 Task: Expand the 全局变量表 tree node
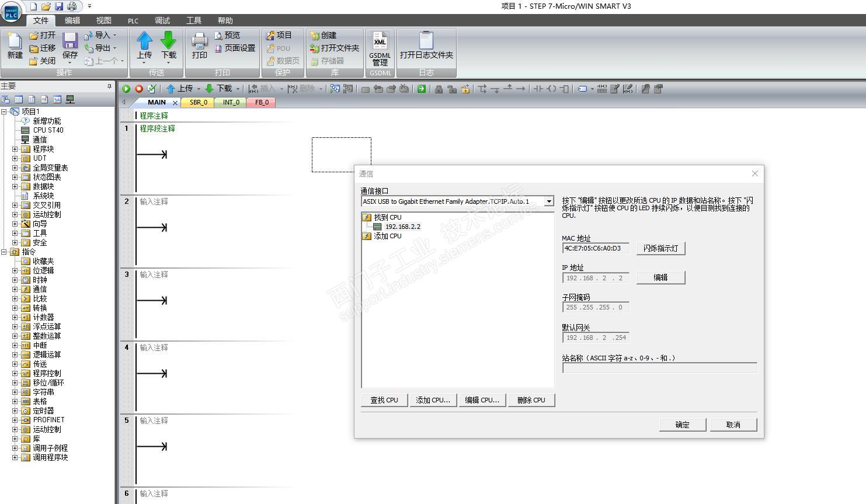click(15, 168)
